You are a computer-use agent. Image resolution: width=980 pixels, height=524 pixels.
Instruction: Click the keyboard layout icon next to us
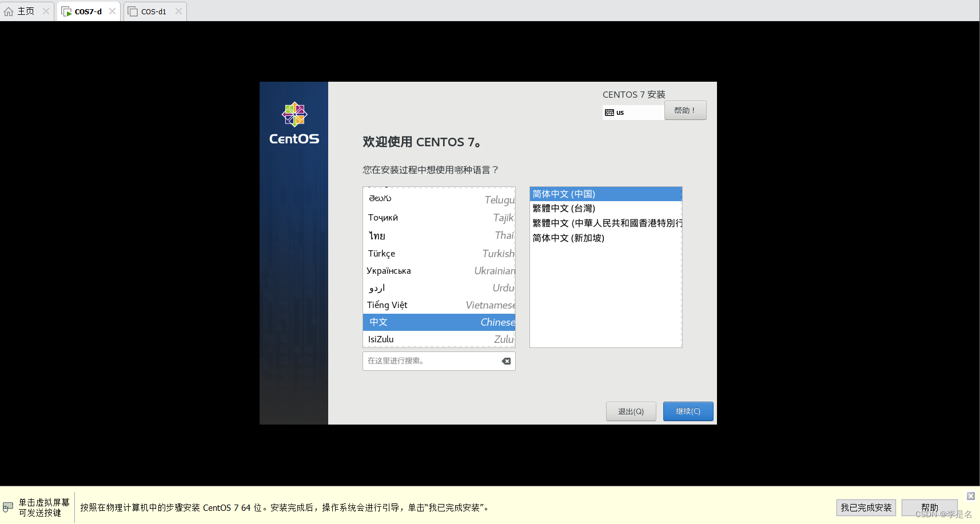coord(609,113)
